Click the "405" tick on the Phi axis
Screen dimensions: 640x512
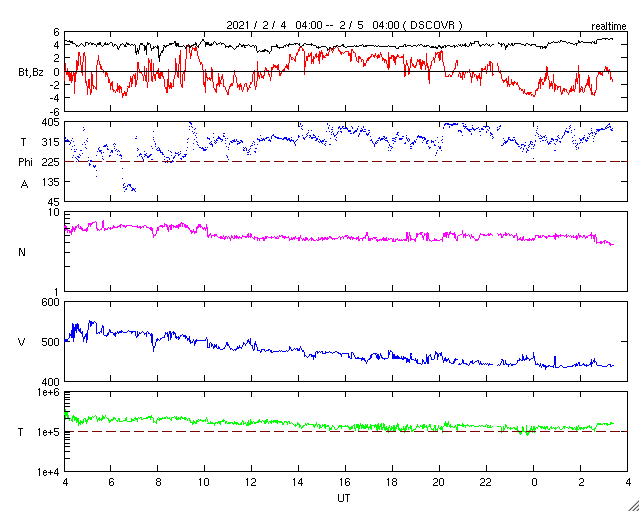coord(51,122)
